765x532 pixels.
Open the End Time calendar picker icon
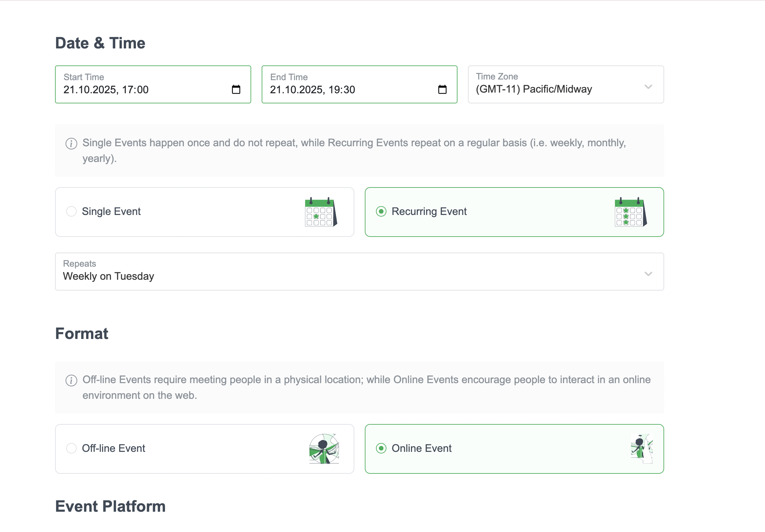pos(442,89)
